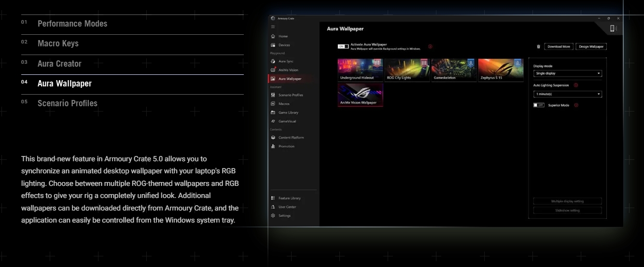Viewport: 644px width, 267px height.
Task: Click the Feature Library icon
Action: 273,198
